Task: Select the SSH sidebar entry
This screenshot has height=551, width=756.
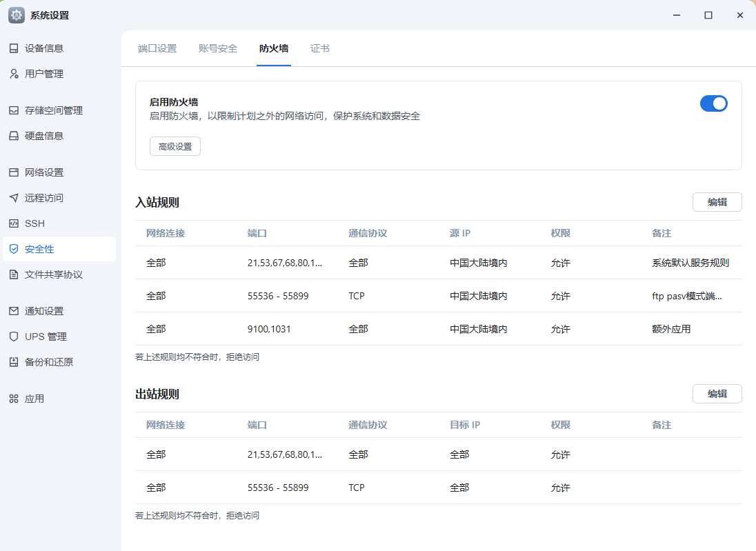Action: [x=59, y=223]
